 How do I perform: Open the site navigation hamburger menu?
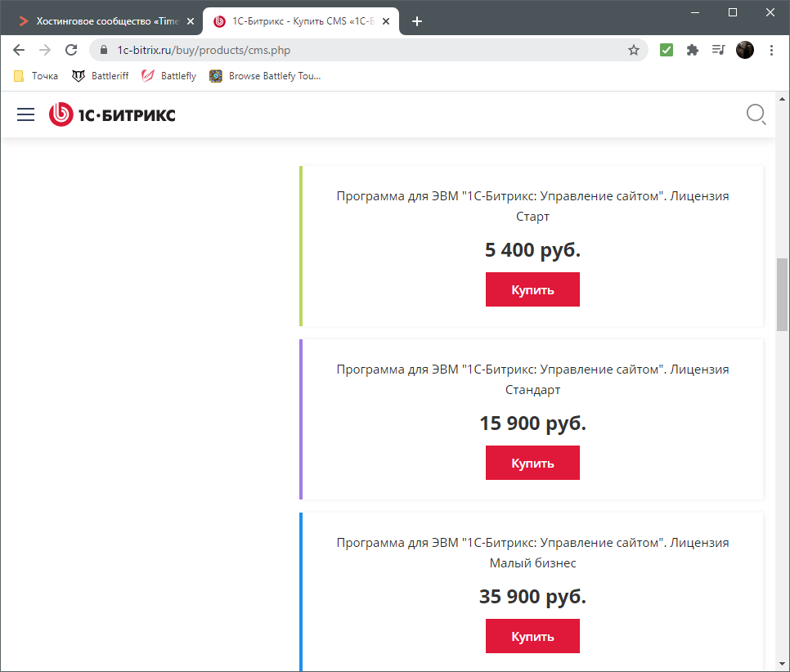(x=25, y=114)
